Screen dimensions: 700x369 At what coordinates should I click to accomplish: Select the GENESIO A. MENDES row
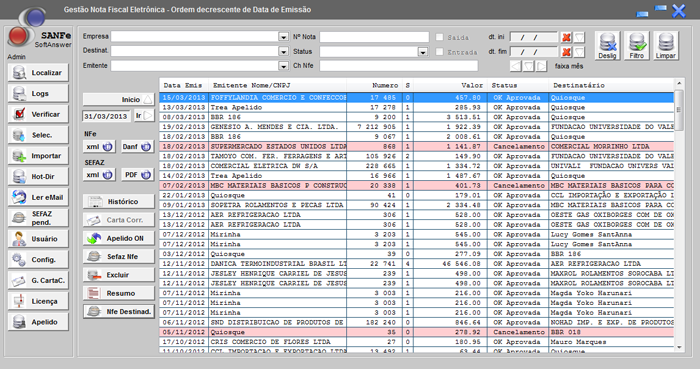[x=417, y=127]
